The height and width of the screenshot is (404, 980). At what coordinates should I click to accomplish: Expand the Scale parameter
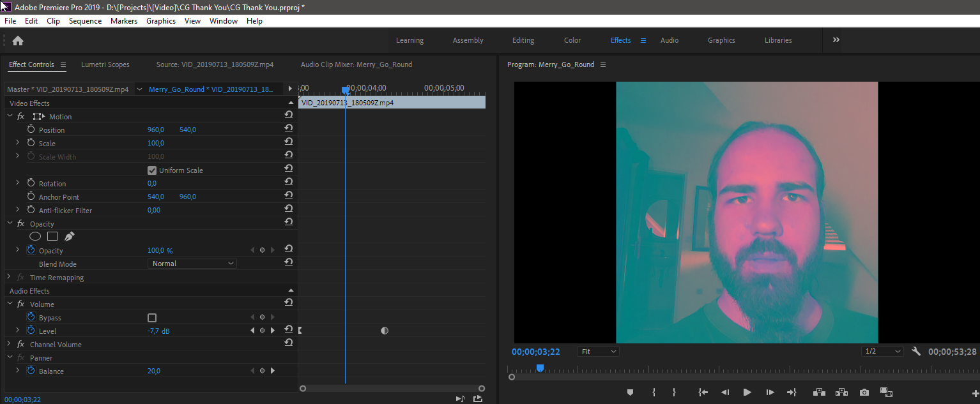point(17,142)
